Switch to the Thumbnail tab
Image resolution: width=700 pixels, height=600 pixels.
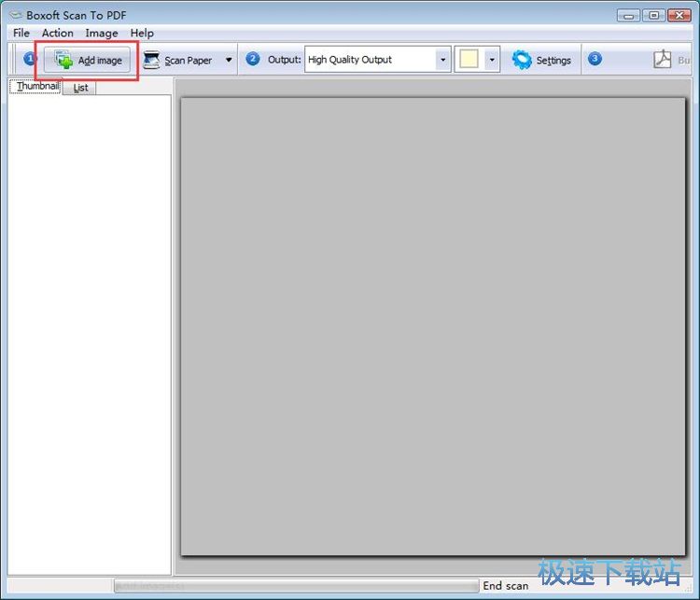click(x=35, y=86)
